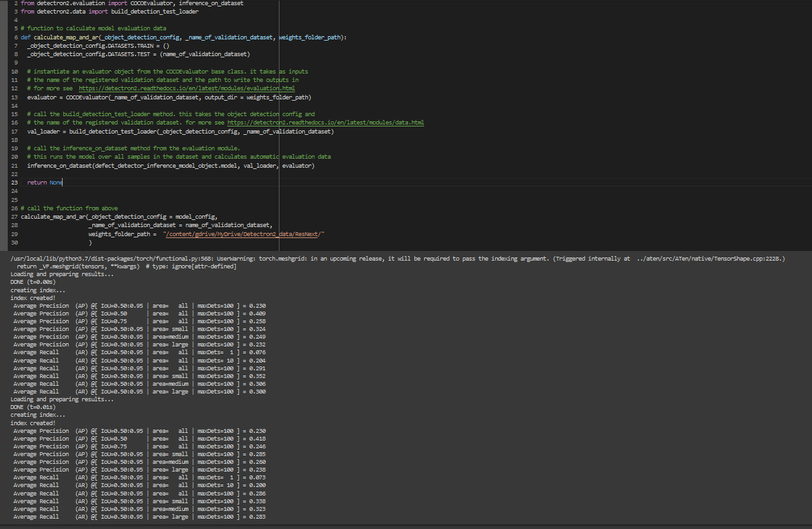
Task: Click the torch.meshgrid UserWarning output line
Action: tap(398, 259)
